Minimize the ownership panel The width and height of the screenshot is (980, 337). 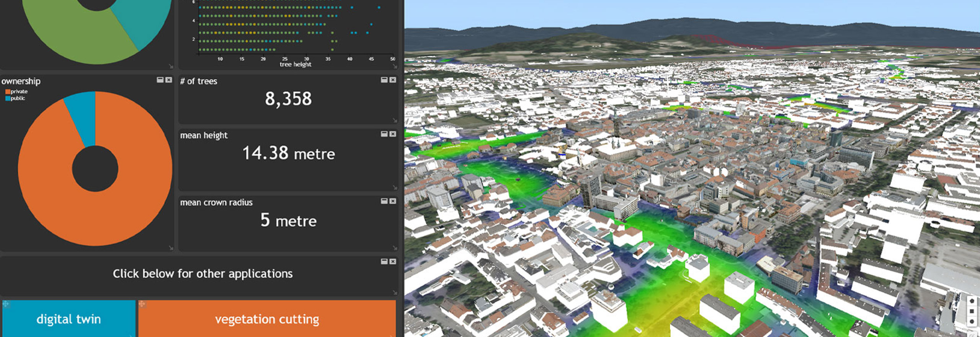coord(160,80)
